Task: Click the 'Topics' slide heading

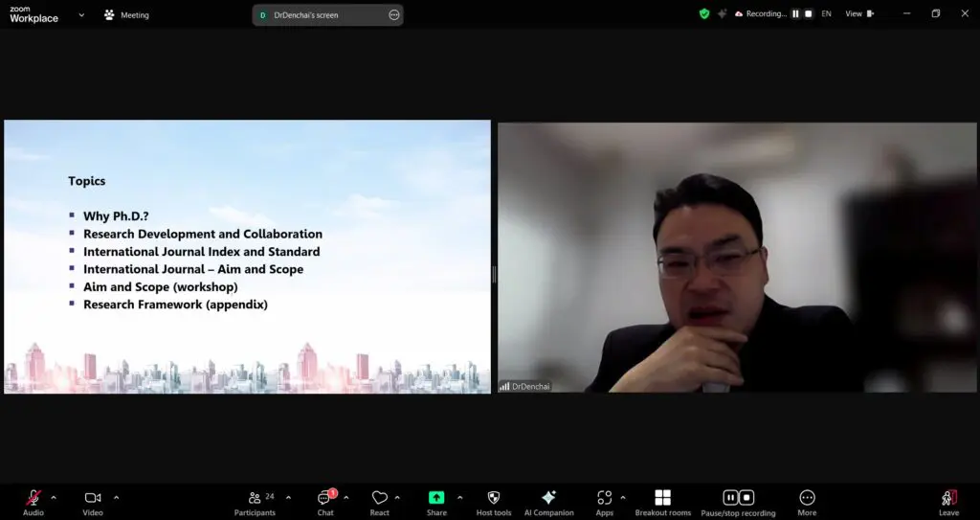Action: tap(87, 181)
